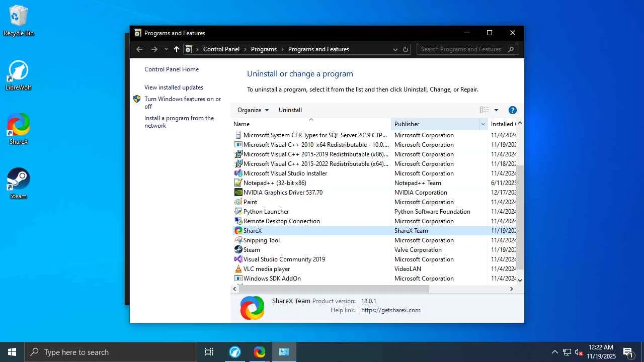Click the ShareX icon in program list
644x362 pixels.
pos(238,231)
